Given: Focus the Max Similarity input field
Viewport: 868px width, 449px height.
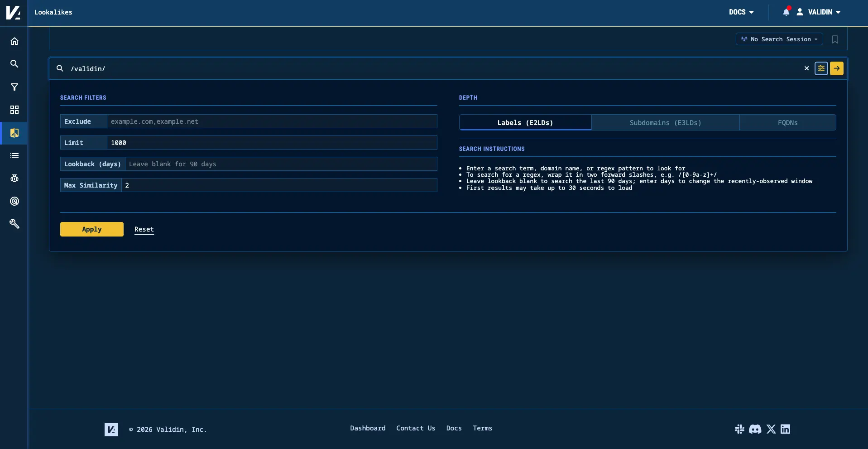Looking at the screenshot, I should 279,185.
